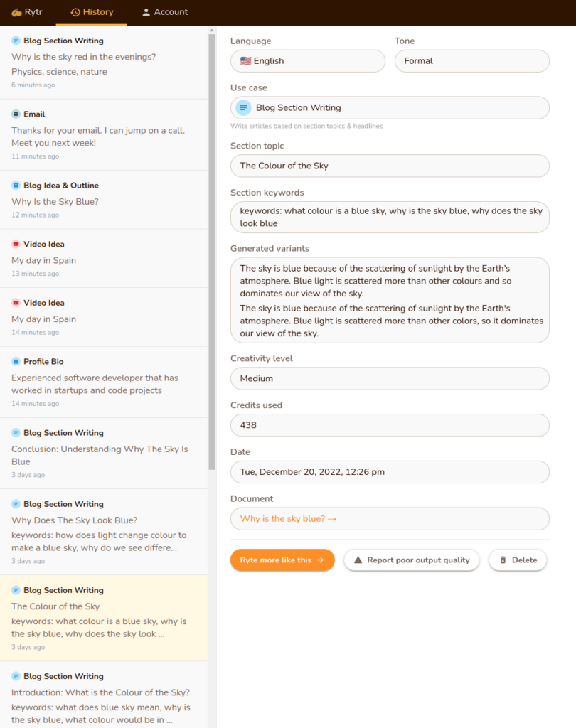Delete this history item
This screenshot has width=576, height=728.
coord(518,560)
